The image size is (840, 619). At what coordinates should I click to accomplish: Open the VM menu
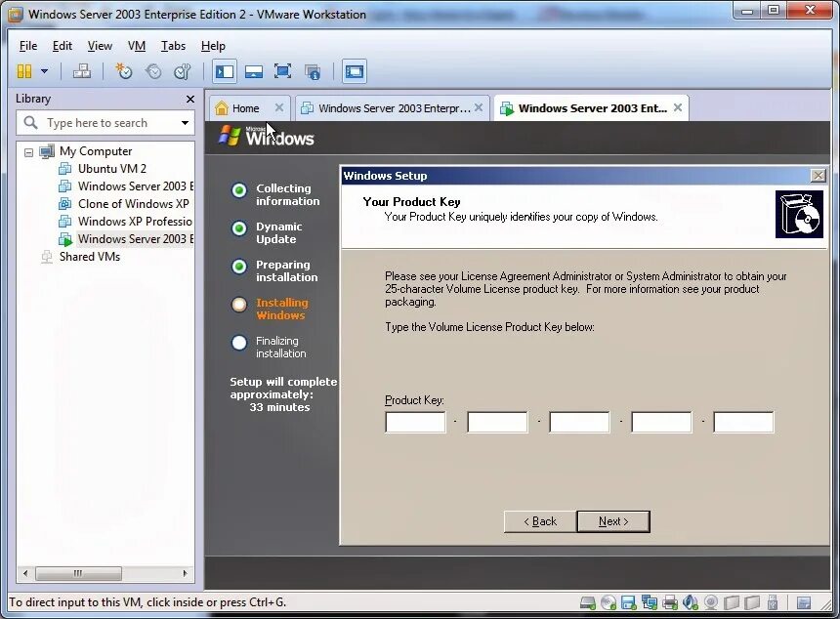click(137, 46)
